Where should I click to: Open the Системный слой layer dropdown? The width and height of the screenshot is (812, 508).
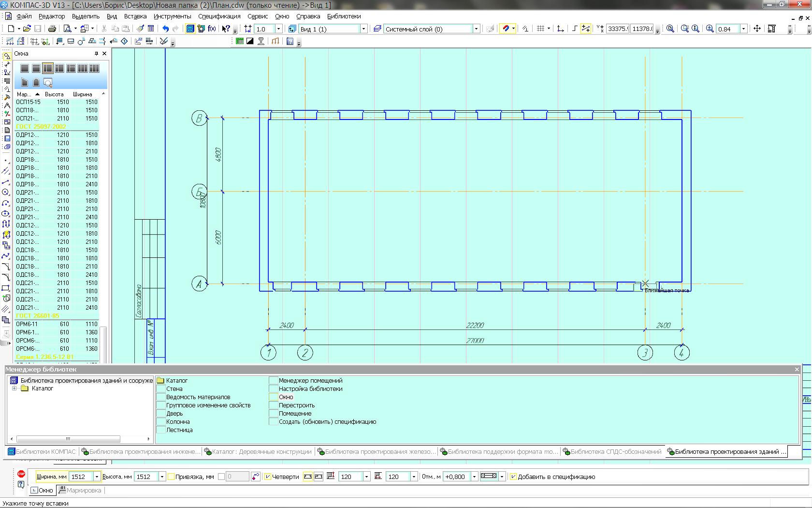tap(476, 29)
